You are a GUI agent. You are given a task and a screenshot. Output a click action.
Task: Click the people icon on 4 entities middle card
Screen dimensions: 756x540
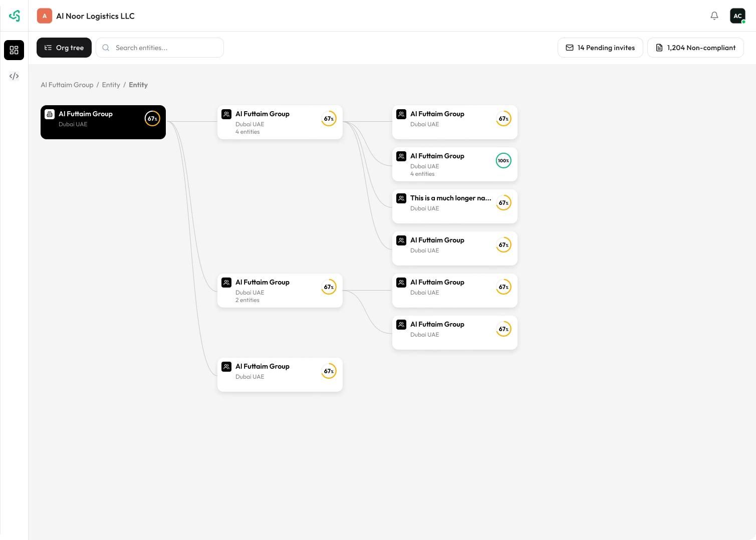pos(226,114)
